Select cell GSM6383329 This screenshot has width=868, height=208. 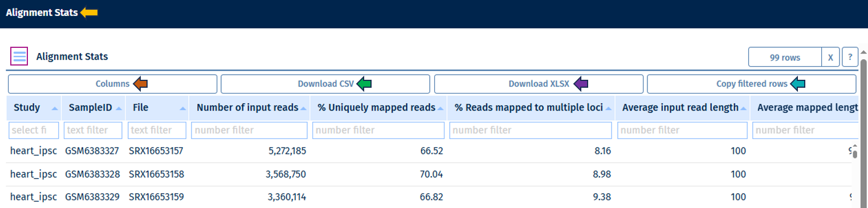coord(92,197)
